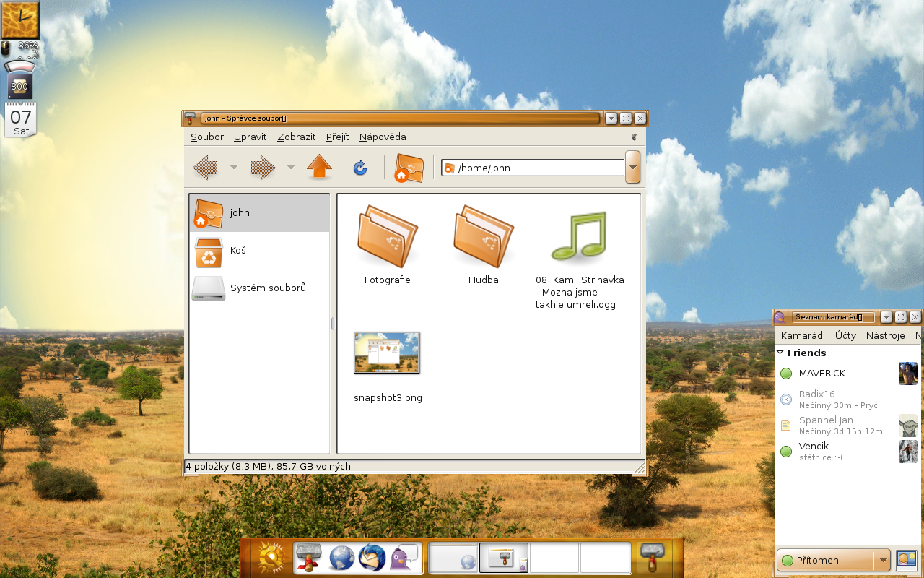This screenshot has height=578, width=924.
Task: Click MAVERICK's avatar picture
Action: [907, 374]
